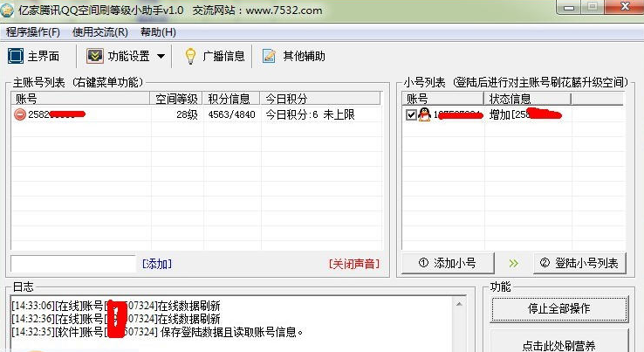Image resolution: width=644 pixels, height=352 pixels.
Task: Click the green double-arrow between sub-account buttons
Action: click(x=513, y=262)
